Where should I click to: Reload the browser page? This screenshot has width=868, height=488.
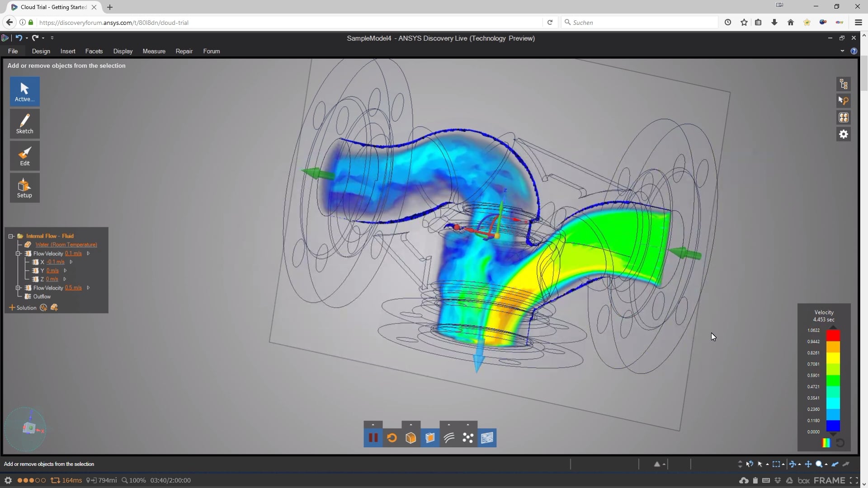(550, 22)
